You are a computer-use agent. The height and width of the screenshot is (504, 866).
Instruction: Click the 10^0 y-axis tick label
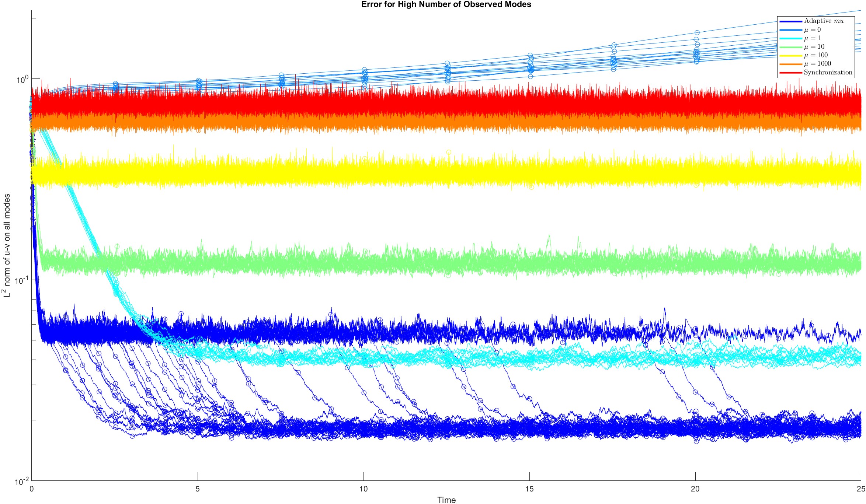[x=22, y=79]
